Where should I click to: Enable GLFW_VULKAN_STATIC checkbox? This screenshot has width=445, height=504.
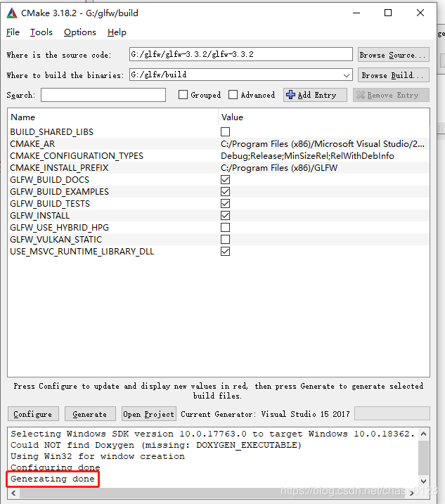point(226,240)
